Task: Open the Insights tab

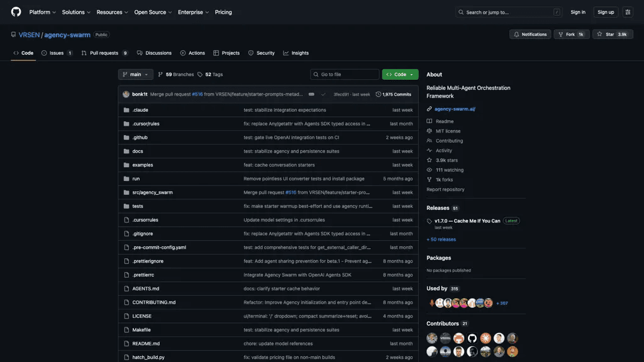Action: pyautogui.click(x=296, y=53)
